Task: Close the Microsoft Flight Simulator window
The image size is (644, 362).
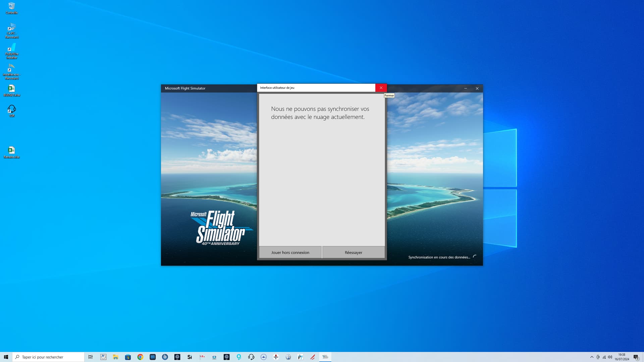Action: tap(477, 88)
